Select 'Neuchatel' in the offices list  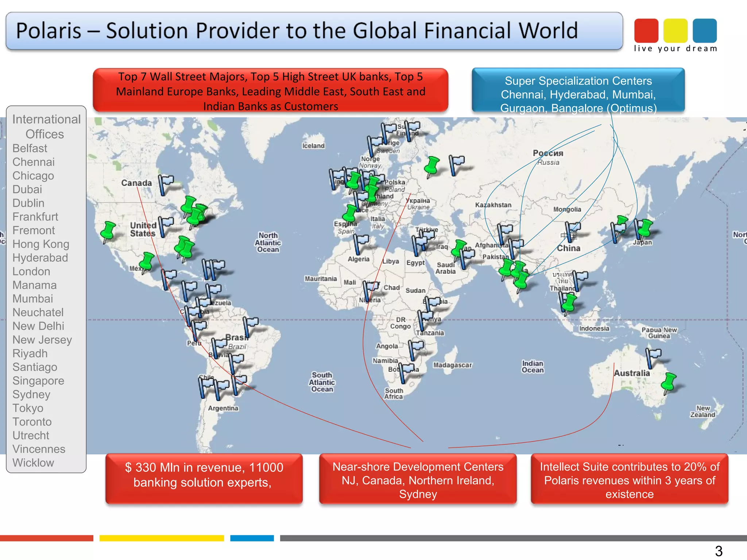(x=38, y=312)
